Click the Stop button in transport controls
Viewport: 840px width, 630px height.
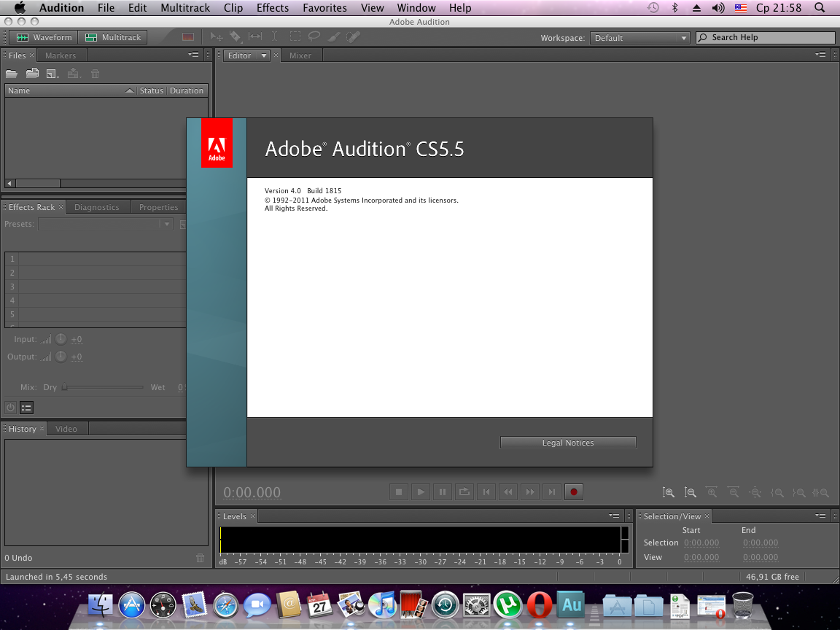tap(399, 492)
